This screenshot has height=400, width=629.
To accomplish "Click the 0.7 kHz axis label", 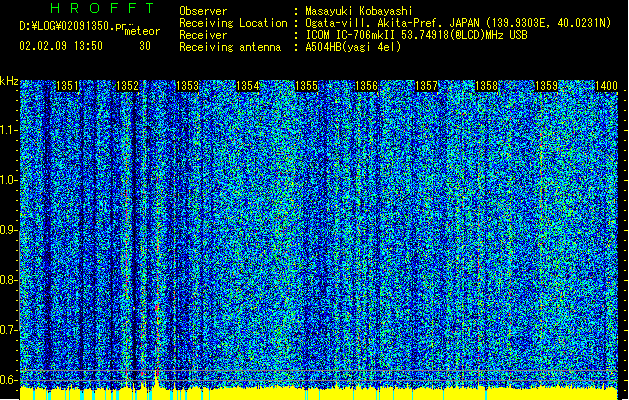I will pyautogui.click(x=8, y=330).
